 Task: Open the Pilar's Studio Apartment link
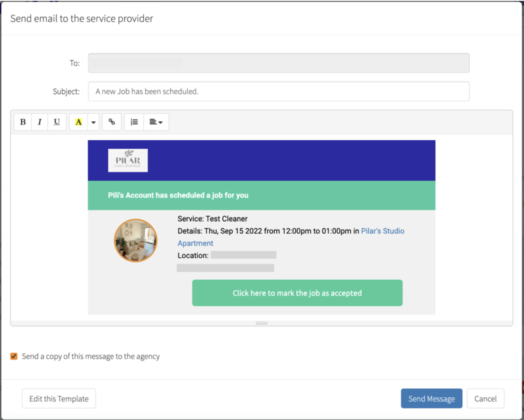[x=382, y=231]
